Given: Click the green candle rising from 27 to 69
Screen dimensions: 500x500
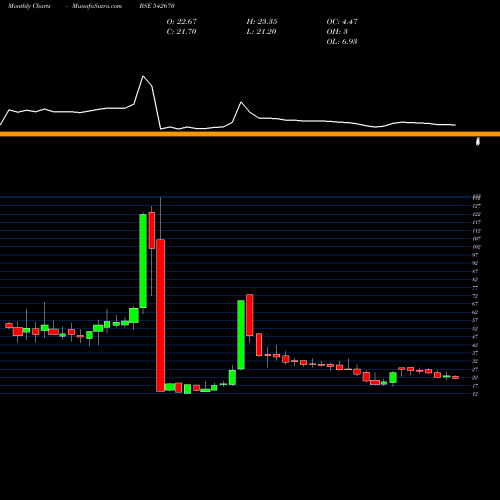Looking at the screenshot, I should [x=241, y=335].
